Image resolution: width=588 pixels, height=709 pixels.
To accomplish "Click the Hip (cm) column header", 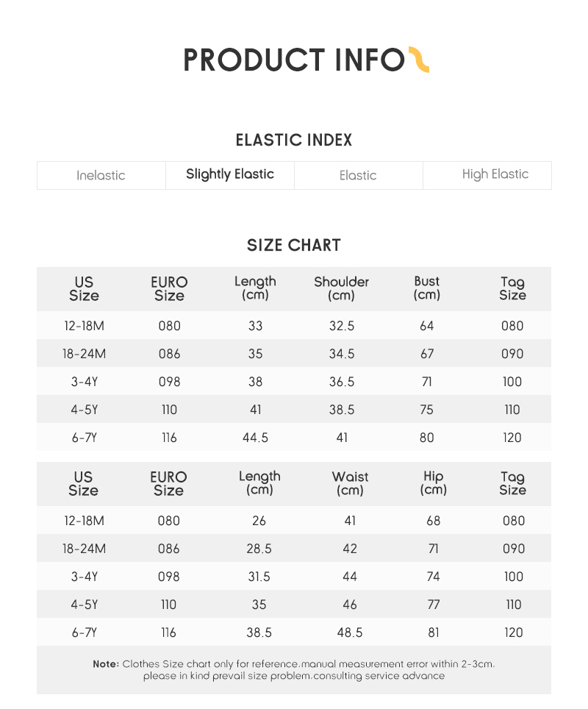I will (433, 483).
